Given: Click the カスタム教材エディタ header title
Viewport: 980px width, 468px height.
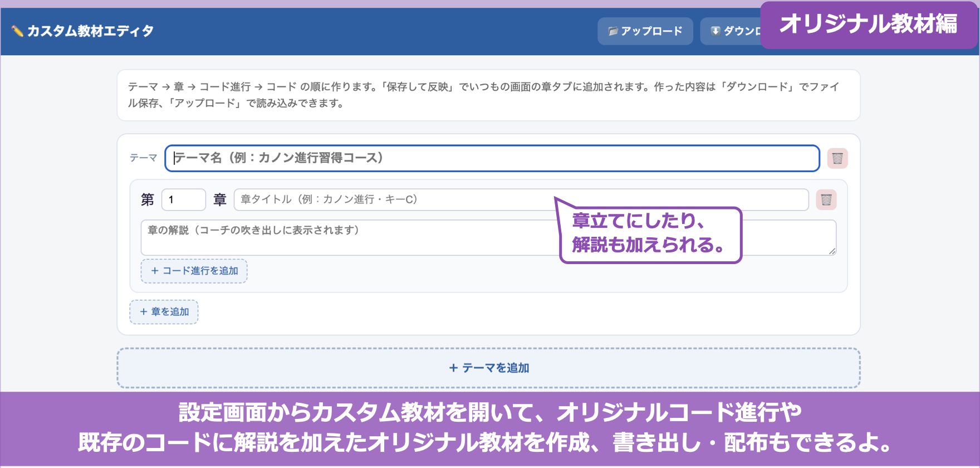Looking at the screenshot, I should pos(90,31).
